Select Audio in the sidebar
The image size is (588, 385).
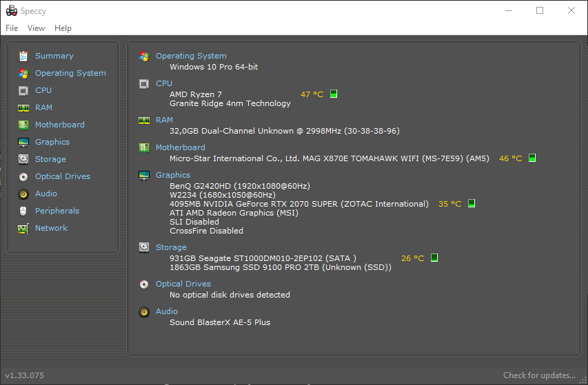tap(46, 194)
